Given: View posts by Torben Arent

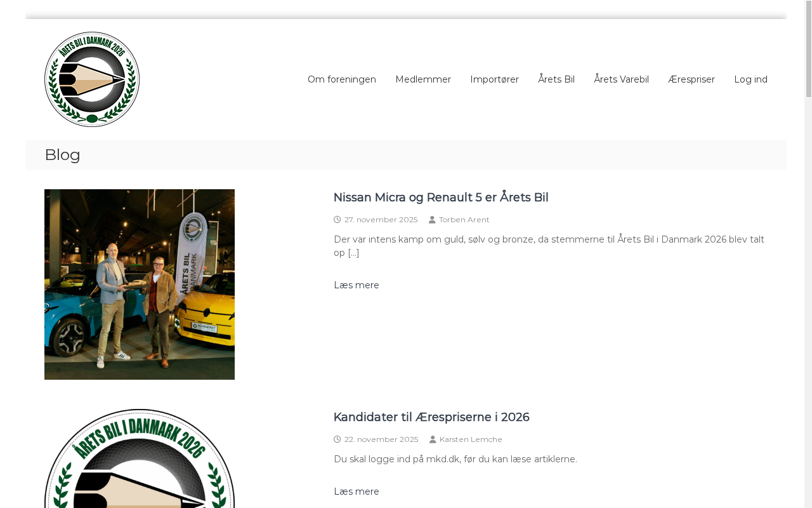Looking at the screenshot, I should coord(464,220).
